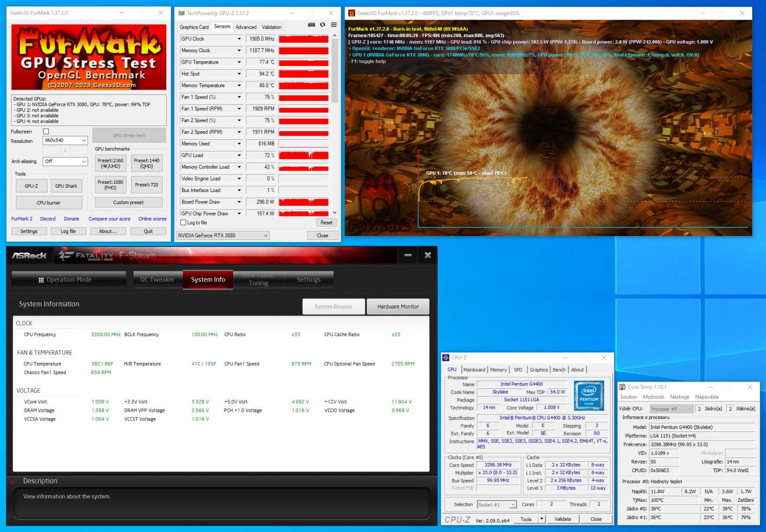This screenshot has width=766, height=532.
Task: Open the GPU Clock sensor dropdown
Action: [239, 39]
